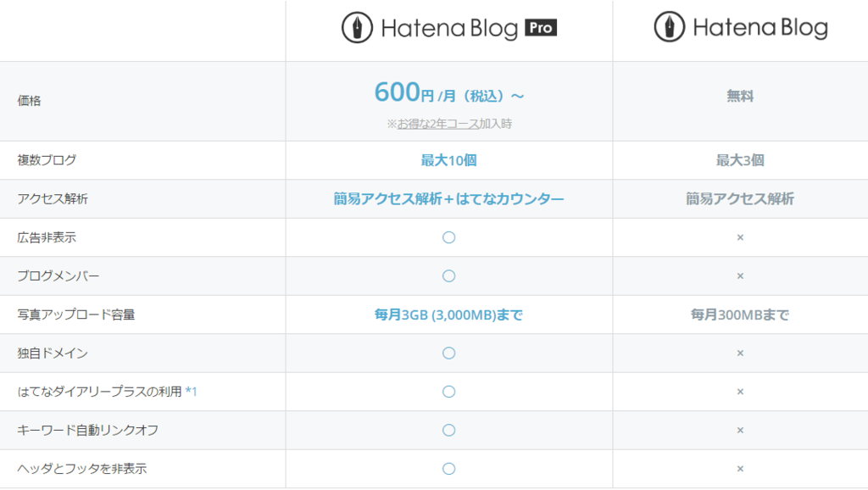Click the 無料 price label
Screen dimensions: 868x490
click(740, 97)
